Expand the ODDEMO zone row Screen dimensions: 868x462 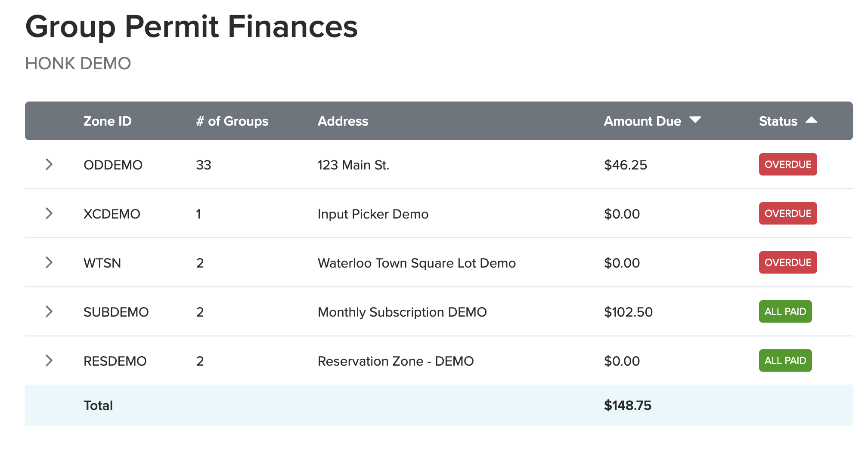click(x=49, y=164)
